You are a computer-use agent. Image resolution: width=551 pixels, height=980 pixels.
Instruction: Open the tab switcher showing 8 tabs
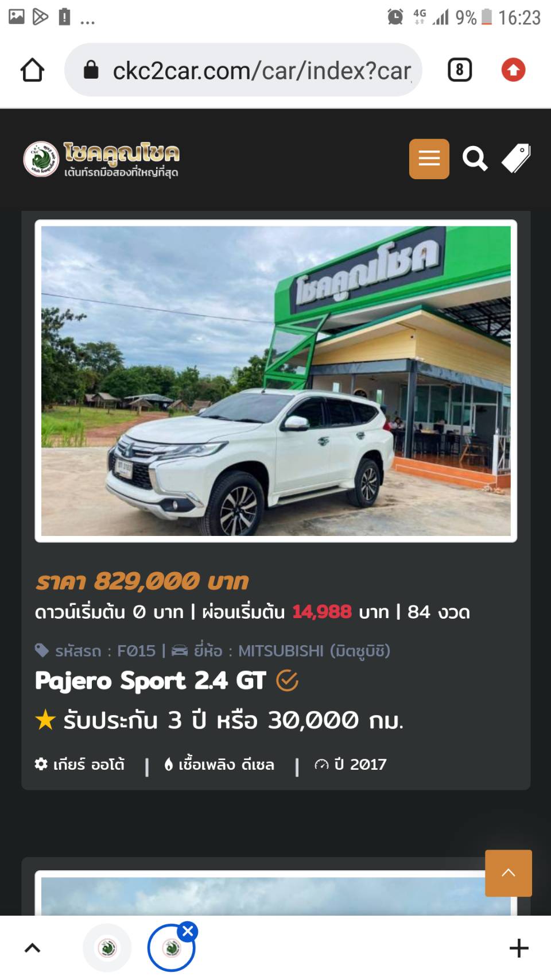pyautogui.click(x=459, y=70)
